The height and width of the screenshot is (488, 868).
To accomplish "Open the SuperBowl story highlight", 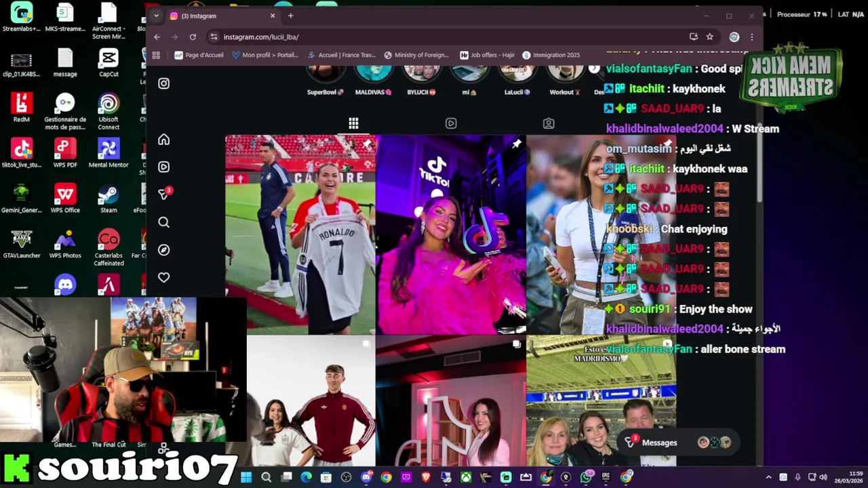I will click(x=325, y=81).
